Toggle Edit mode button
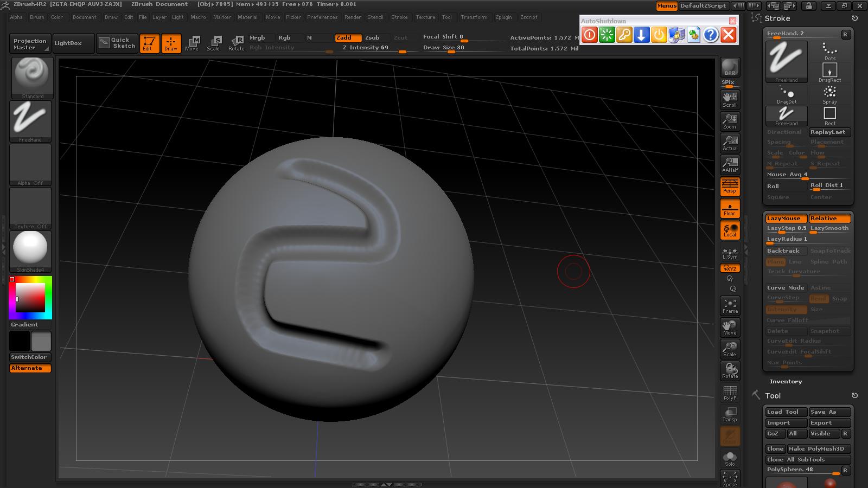 (149, 43)
